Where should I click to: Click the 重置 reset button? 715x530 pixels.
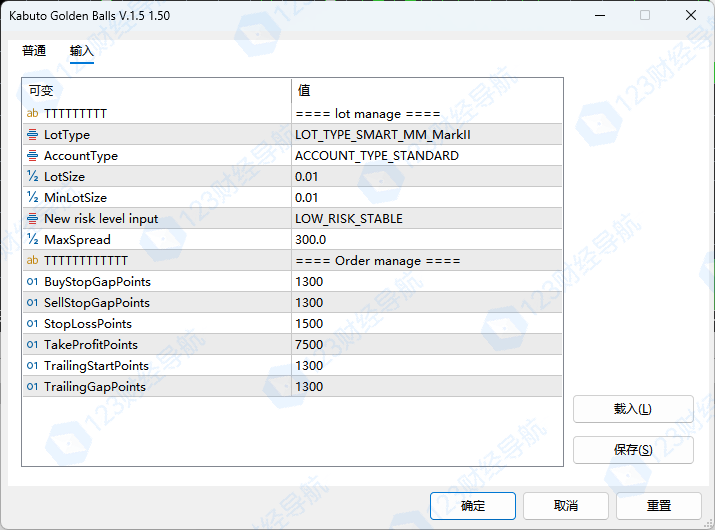point(658,506)
